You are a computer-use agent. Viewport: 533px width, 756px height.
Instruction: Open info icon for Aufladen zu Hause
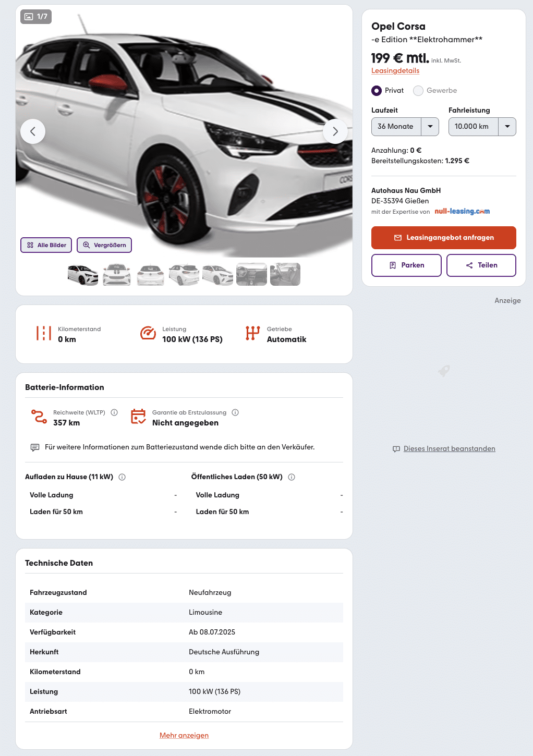tap(122, 477)
